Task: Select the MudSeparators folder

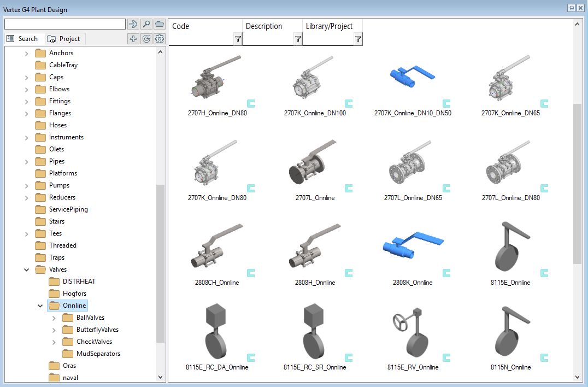Action: [98, 354]
